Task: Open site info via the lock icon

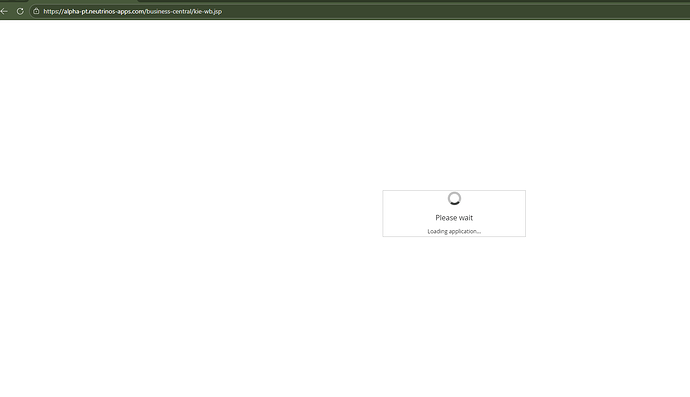Action: 36,11
